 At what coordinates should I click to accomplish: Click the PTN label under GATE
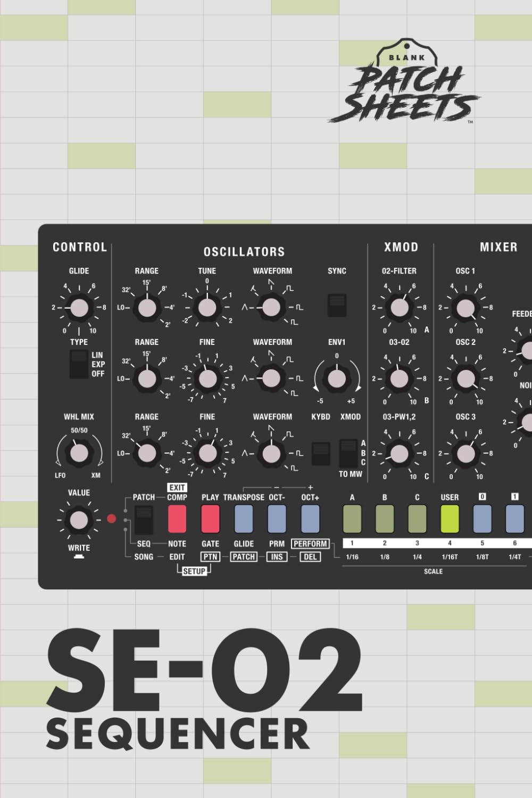(210, 557)
